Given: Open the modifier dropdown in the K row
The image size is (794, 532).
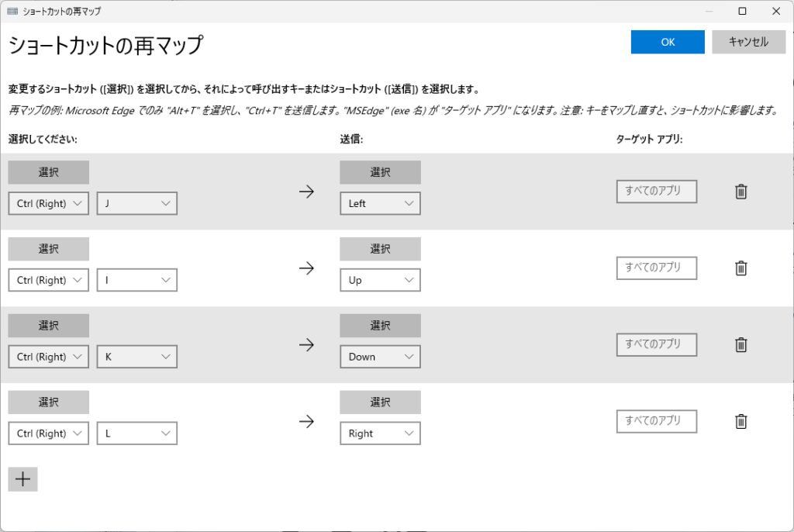Looking at the screenshot, I should [x=49, y=357].
